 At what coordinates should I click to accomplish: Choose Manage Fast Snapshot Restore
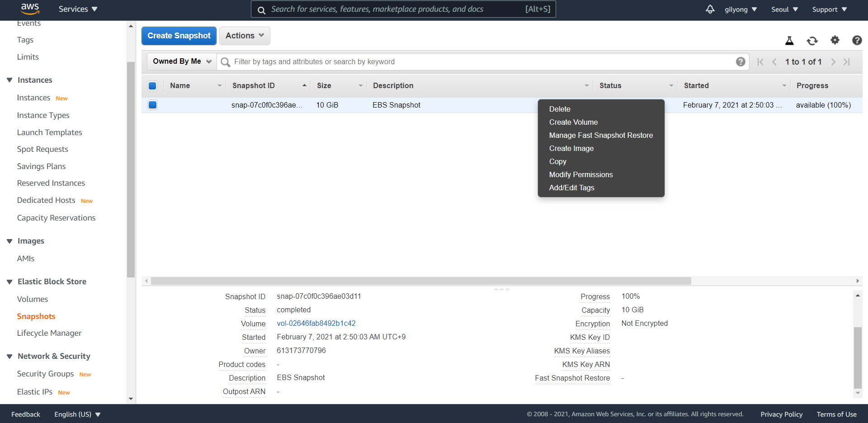(601, 135)
